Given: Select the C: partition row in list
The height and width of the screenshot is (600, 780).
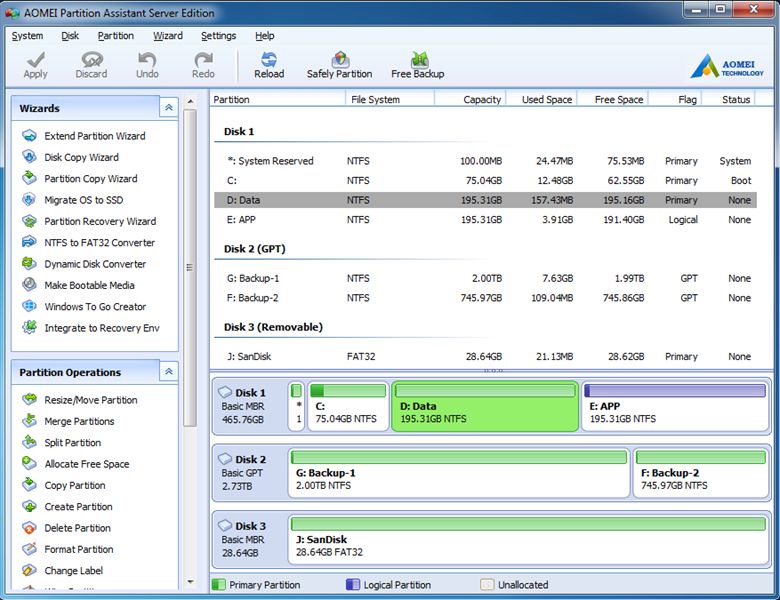Looking at the screenshot, I should (x=486, y=181).
